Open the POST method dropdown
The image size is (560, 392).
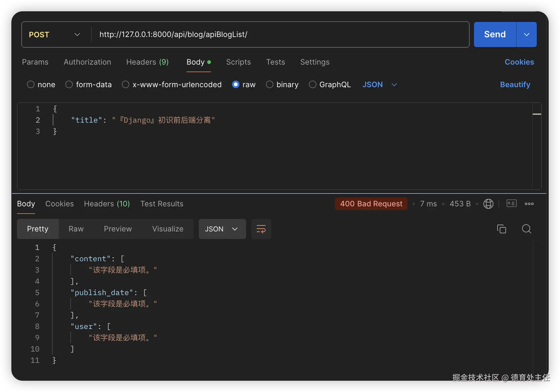coord(55,34)
